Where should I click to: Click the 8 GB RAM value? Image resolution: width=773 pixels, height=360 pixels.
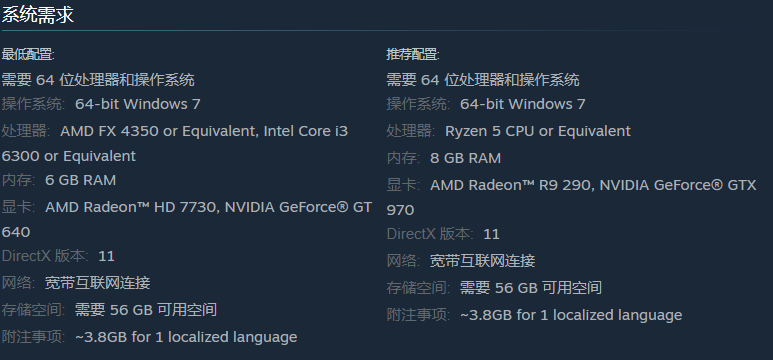465,158
